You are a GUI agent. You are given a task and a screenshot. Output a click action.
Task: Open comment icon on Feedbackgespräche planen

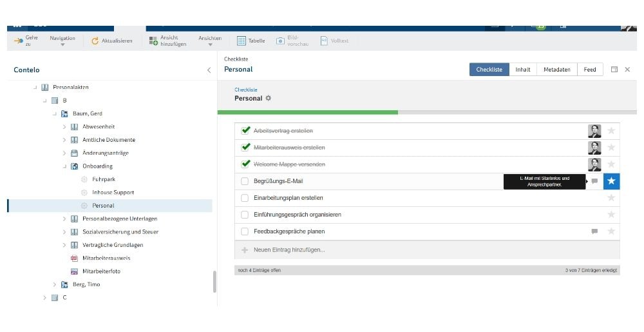[x=594, y=231]
